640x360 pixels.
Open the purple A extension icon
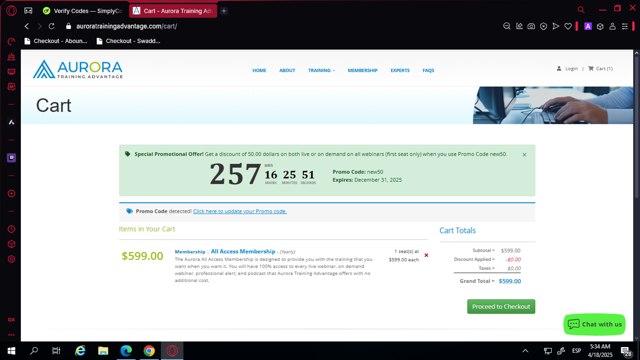coord(588,26)
